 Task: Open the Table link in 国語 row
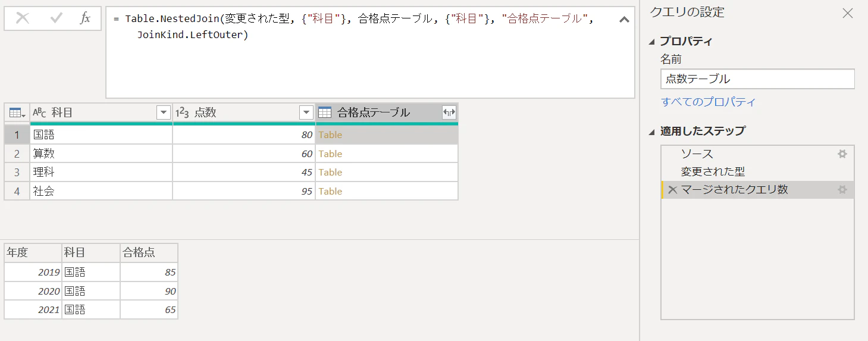pyautogui.click(x=330, y=135)
